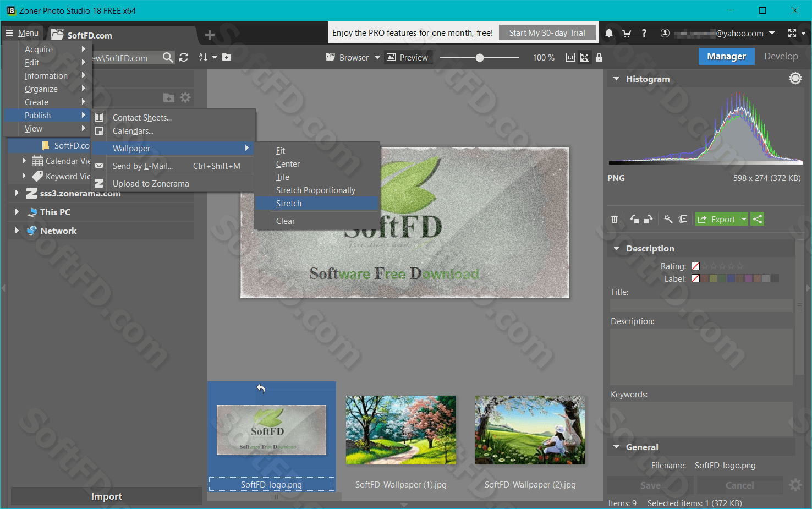This screenshot has width=812, height=509.
Task: Delete image with trash icon
Action: click(615, 219)
